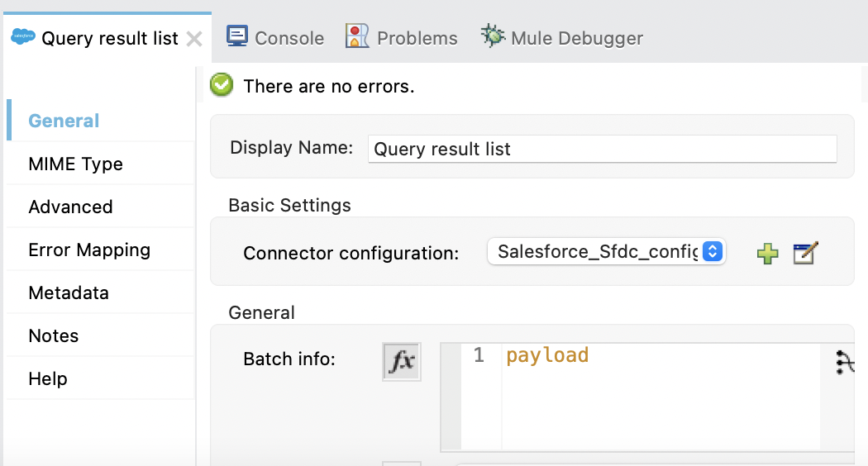This screenshot has height=466, width=868.
Task: Click the Problems tab icon
Action: pos(357,36)
